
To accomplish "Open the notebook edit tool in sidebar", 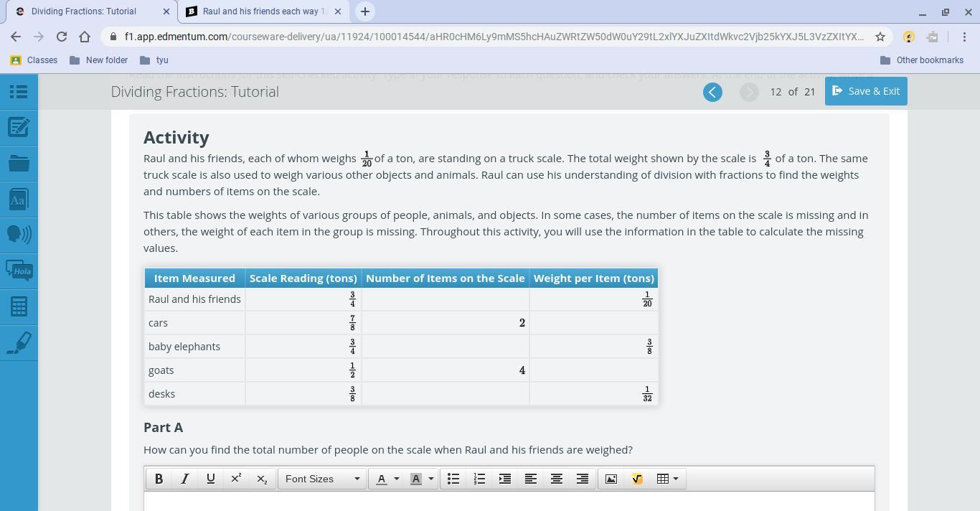I will tap(19, 128).
